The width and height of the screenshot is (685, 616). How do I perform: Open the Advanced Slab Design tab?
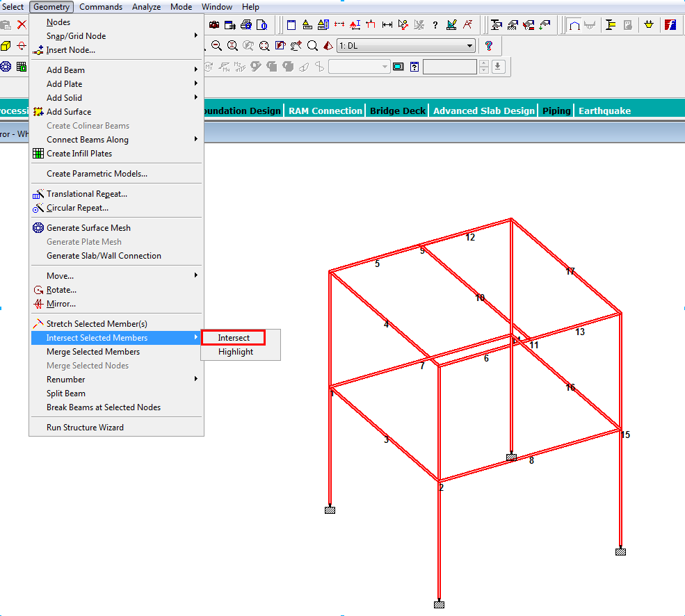(x=484, y=111)
